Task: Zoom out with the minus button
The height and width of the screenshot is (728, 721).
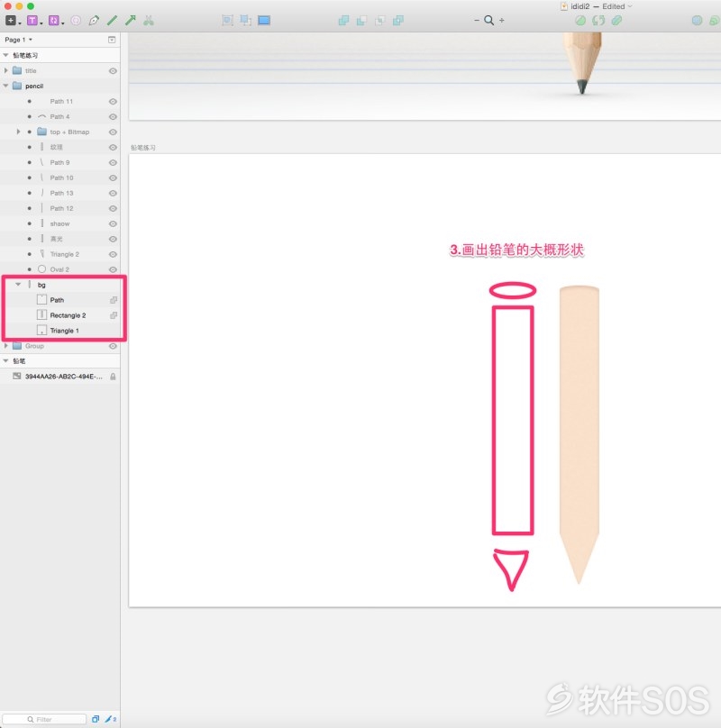Action: click(477, 21)
